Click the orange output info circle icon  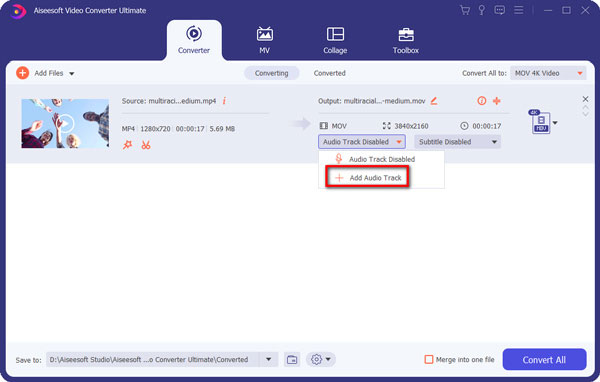click(481, 101)
